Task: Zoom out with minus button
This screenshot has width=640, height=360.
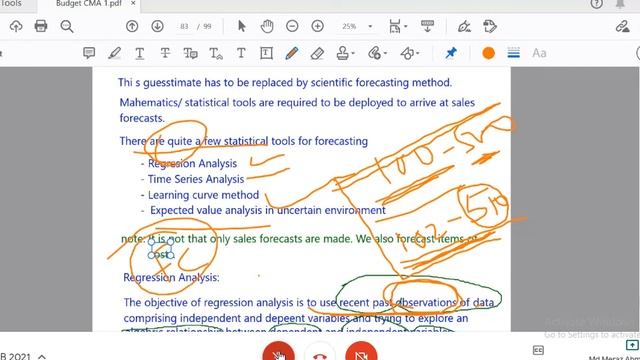Action: pyautogui.click(x=292, y=27)
